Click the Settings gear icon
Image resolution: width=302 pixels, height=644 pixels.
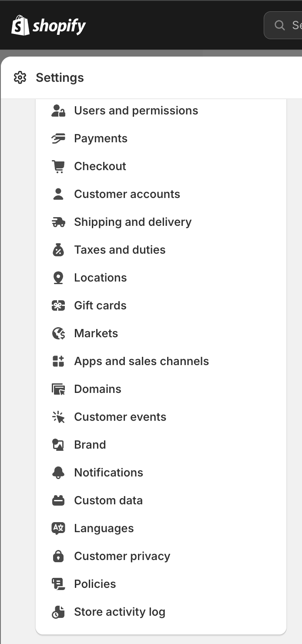click(20, 78)
